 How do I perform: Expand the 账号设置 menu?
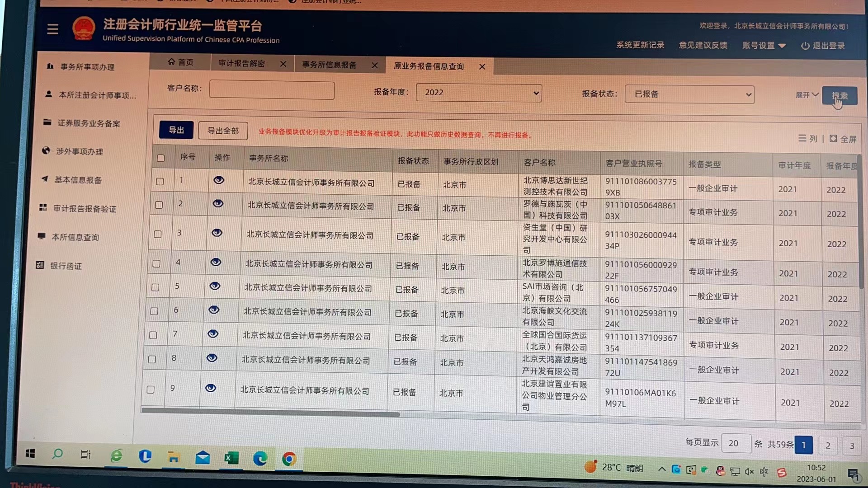[764, 46]
